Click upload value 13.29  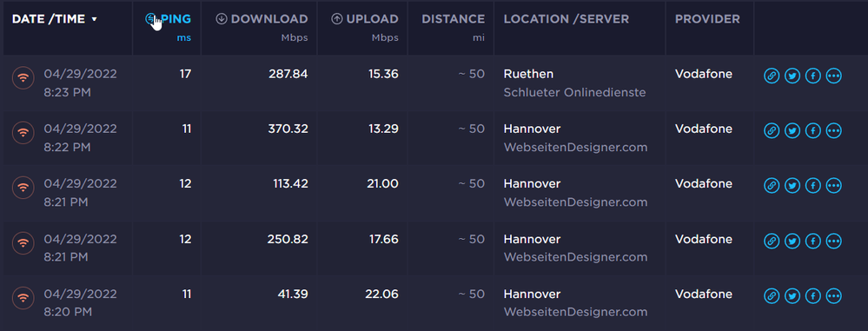pos(383,129)
